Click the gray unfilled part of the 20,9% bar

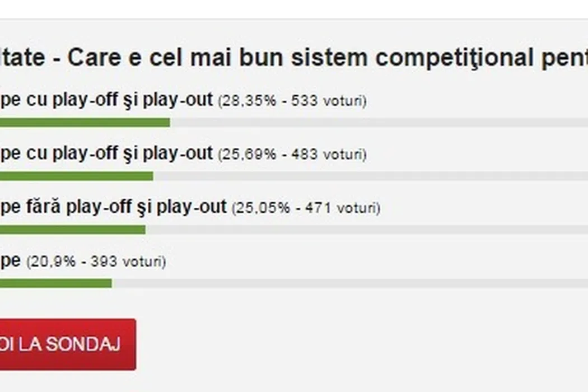pyautogui.click(x=347, y=283)
